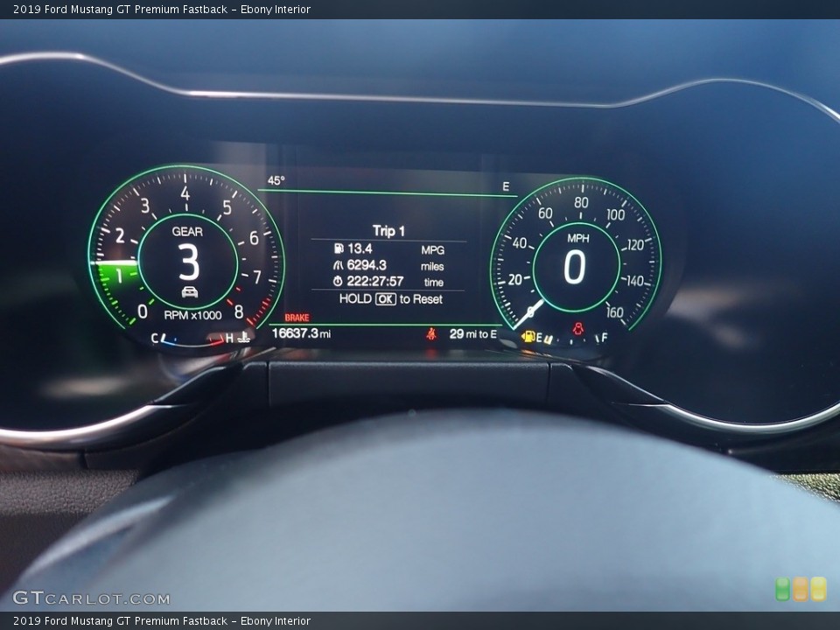Click the miles unit label

point(432,266)
